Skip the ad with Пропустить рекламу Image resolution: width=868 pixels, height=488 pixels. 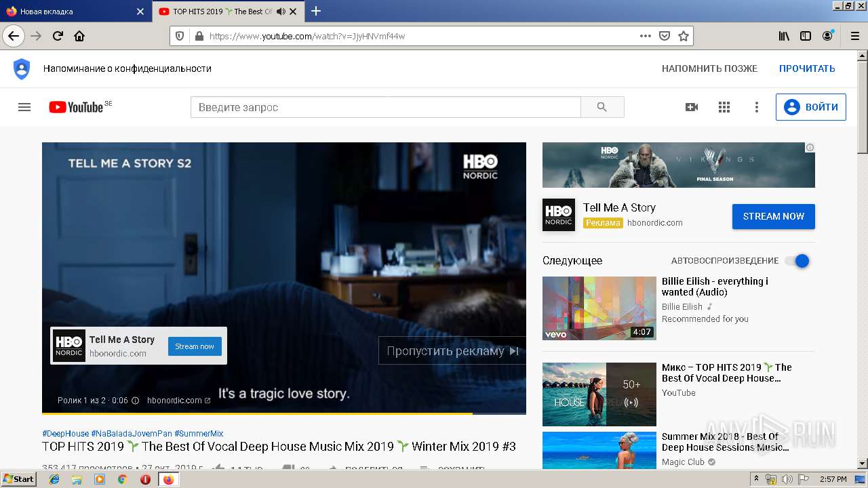click(452, 350)
